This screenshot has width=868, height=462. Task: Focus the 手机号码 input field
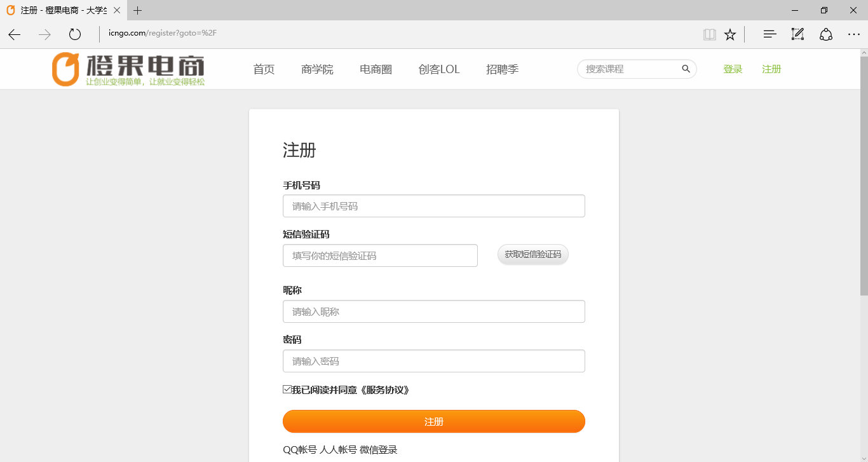pyautogui.click(x=433, y=206)
